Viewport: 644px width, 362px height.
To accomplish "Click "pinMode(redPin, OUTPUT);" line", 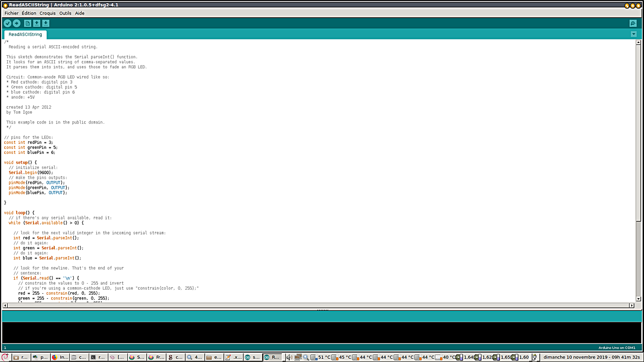I will tap(37, 182).
